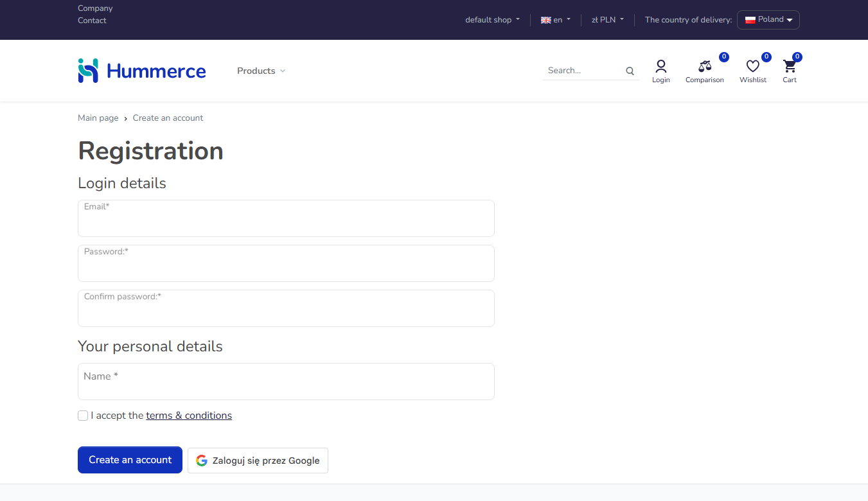Image resolution: width=868 pixels, height=501 pixels.
Task: Focus the Confirm password field
Action: 286,308
